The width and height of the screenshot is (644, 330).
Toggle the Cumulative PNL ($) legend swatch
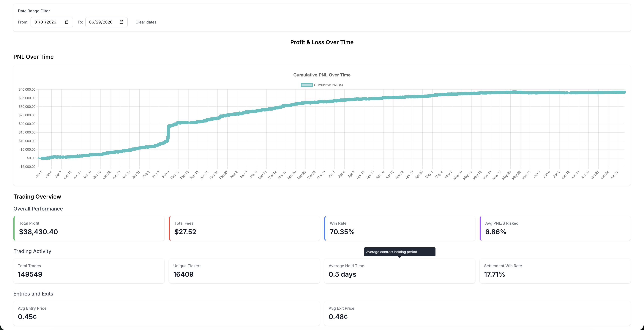pyautogui.click(x=307, y=85)
